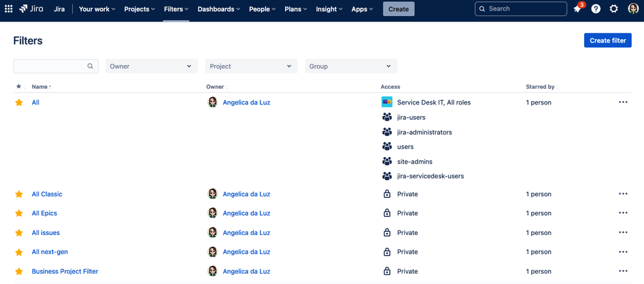
Task: Expand the Project dropdown
Action: click(x=251, y=66)
